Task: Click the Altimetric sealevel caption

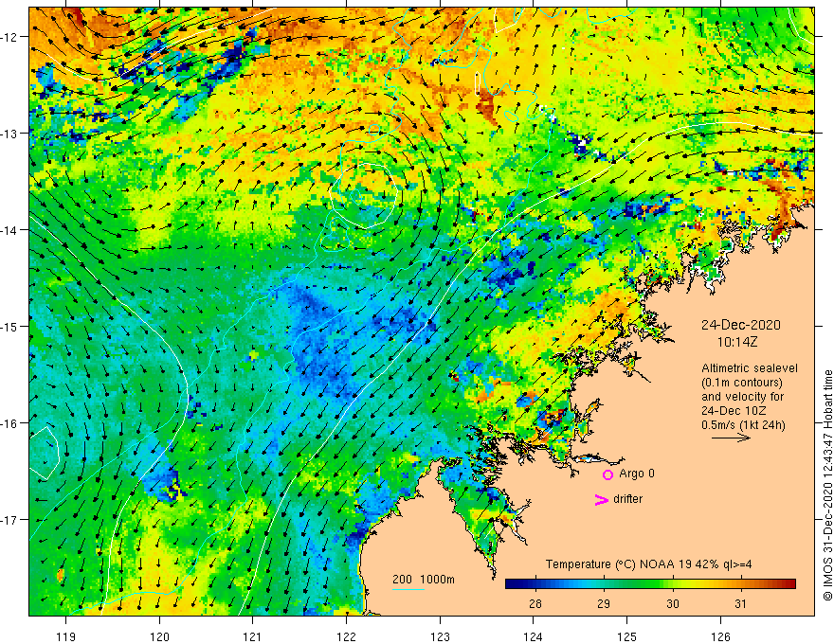Action: (750, 368)
